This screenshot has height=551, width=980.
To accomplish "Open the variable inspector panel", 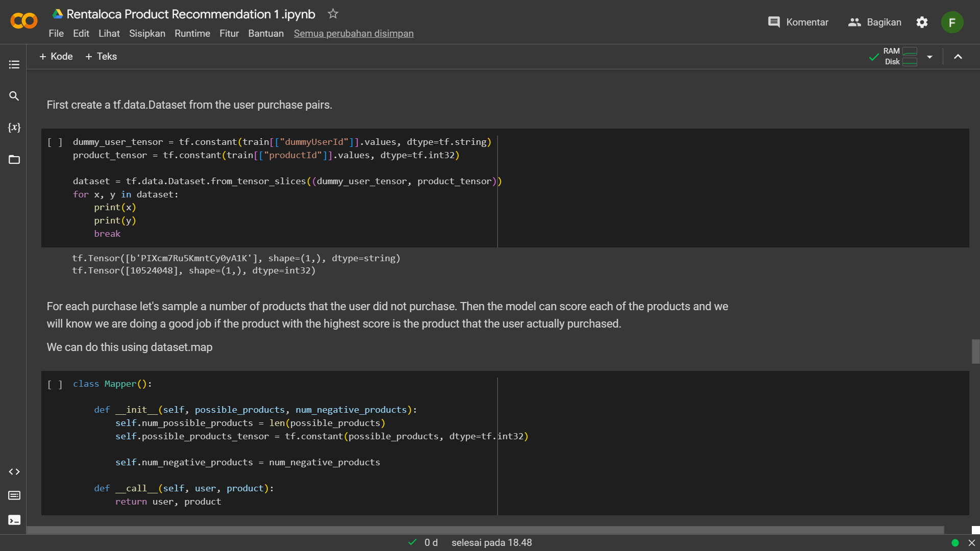I will (14, 128).
